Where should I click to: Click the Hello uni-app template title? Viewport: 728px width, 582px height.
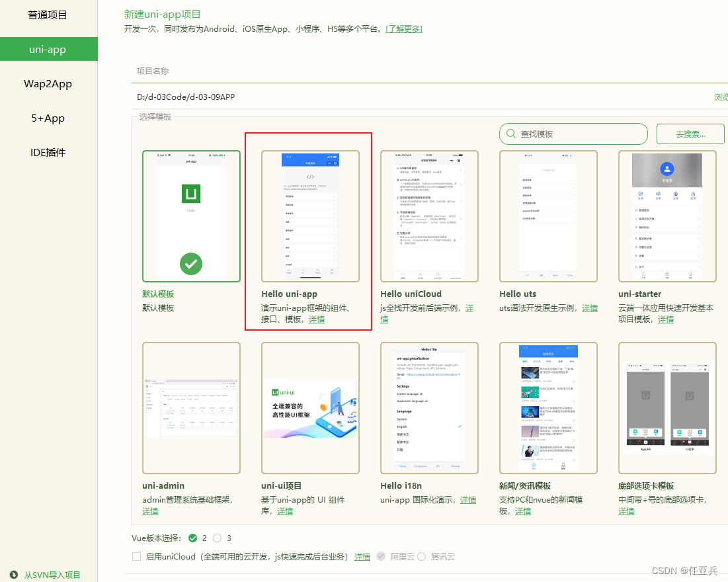(289, 294)
